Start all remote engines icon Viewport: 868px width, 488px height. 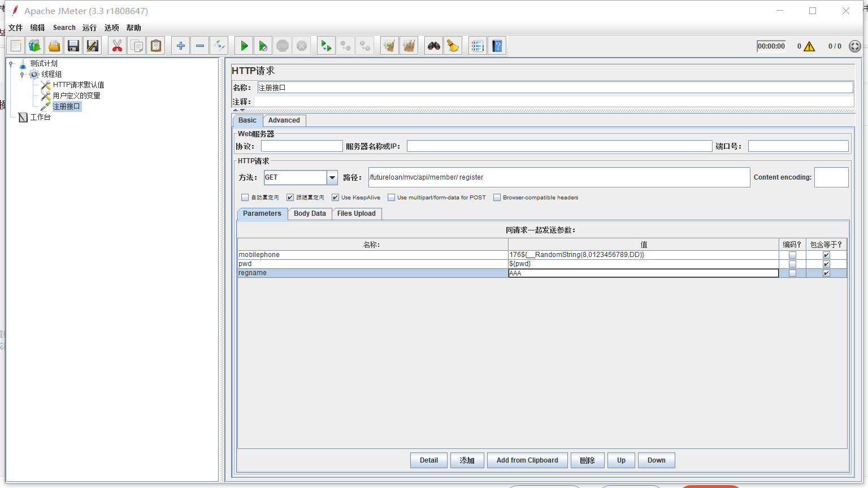[x=326, y=46]
